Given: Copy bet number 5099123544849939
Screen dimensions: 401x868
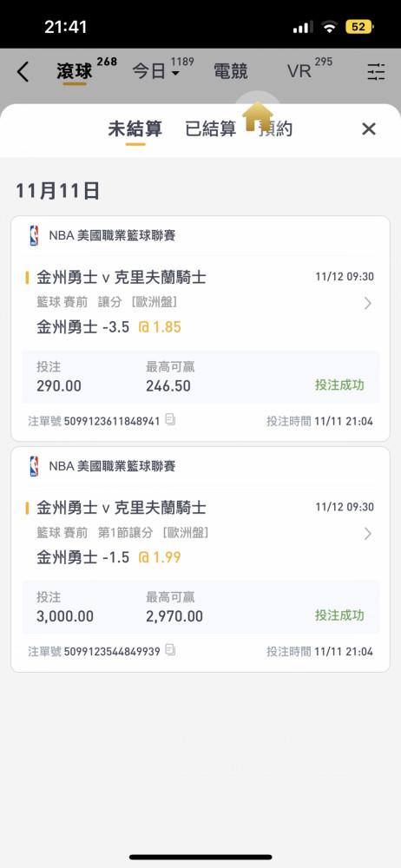Looking at the screenshot, I should click(171, 650).
